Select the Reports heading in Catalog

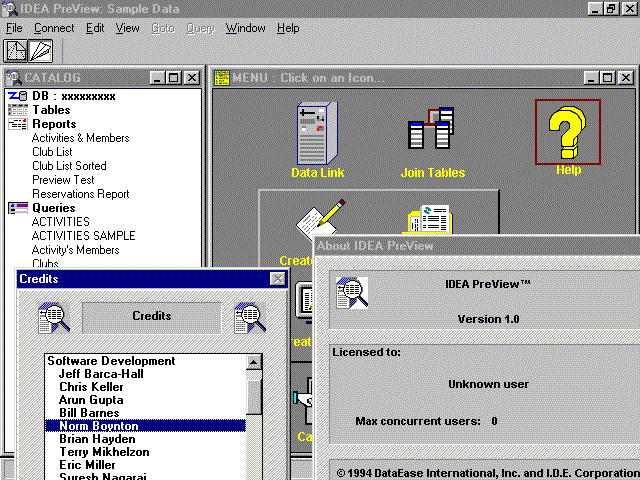tap(54, 124)
